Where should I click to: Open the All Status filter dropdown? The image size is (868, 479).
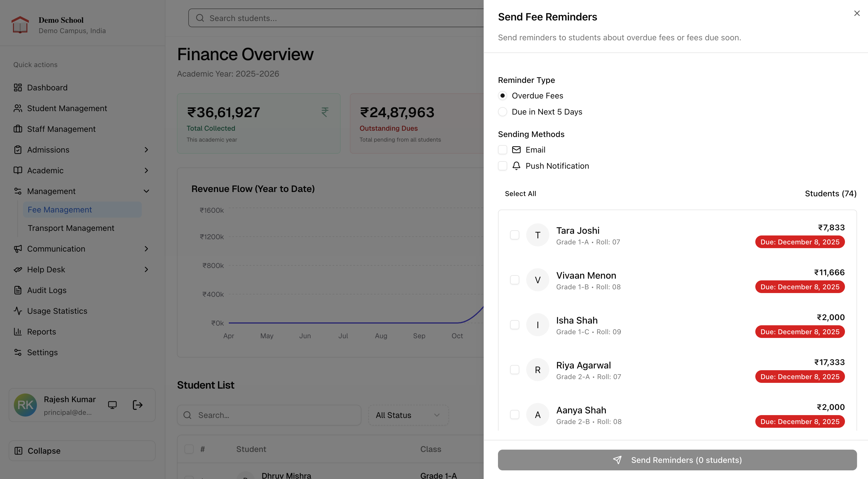pos(408,415)
